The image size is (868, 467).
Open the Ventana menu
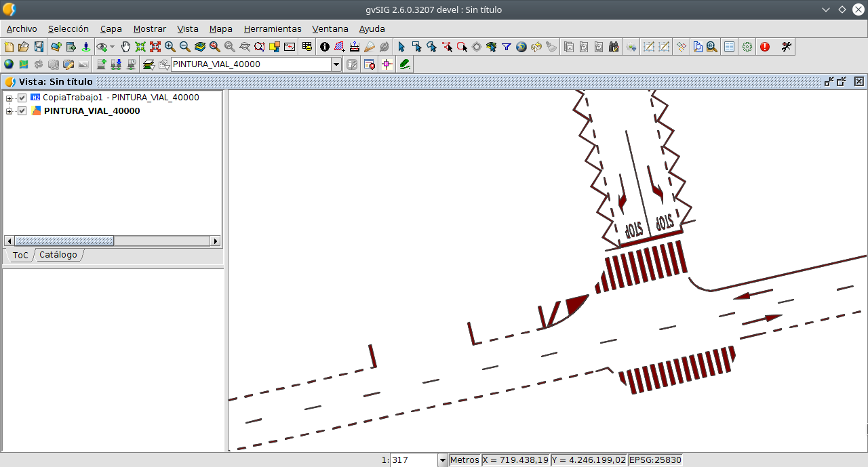tap(330, 29)
